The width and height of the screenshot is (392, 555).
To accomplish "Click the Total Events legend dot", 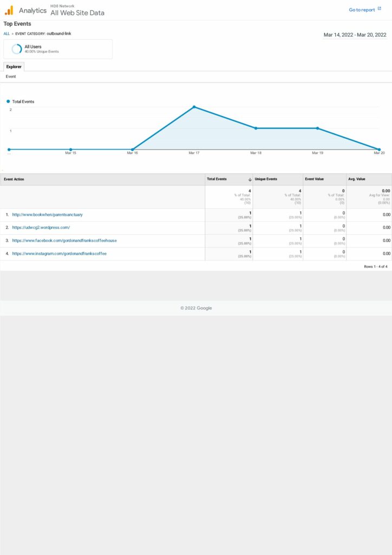I will pyautogui.click(x=8, y=101).
